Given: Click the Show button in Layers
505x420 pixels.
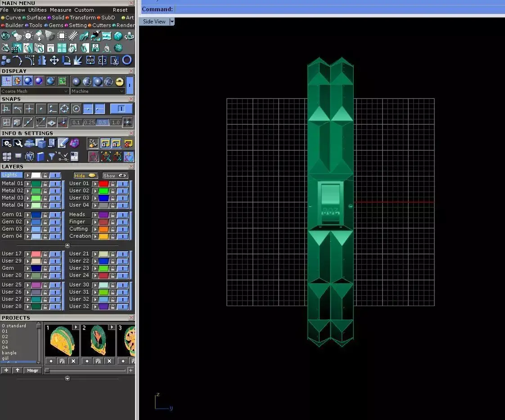Looking at the screenshot, I should [x=115, y=176].
